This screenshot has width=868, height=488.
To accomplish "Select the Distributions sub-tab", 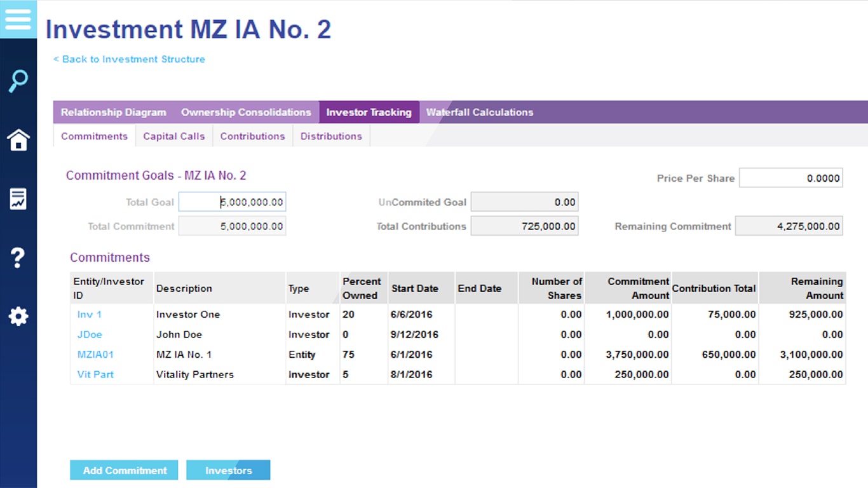I will click(331, 135).
